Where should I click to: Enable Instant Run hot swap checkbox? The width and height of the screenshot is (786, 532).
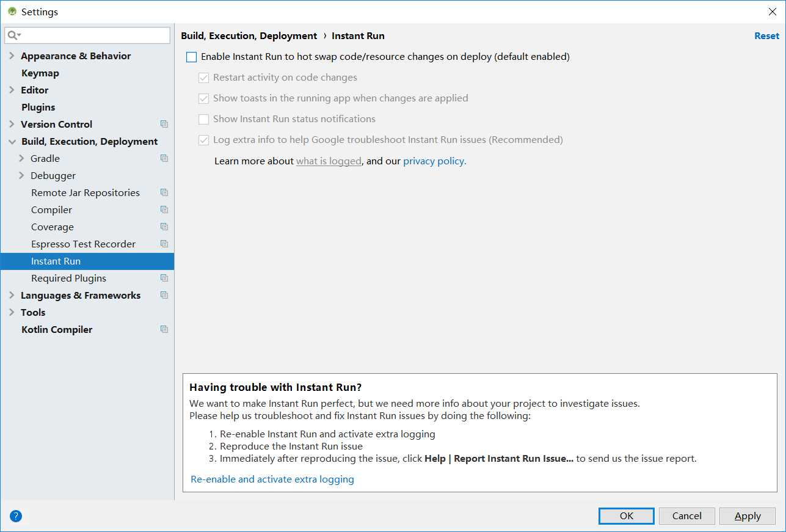(192, 57)
